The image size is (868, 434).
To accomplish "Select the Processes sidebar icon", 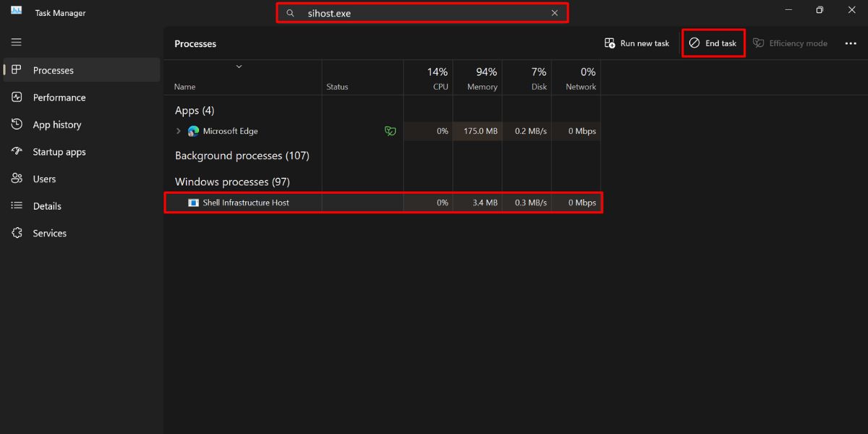I will click(16, 69).
